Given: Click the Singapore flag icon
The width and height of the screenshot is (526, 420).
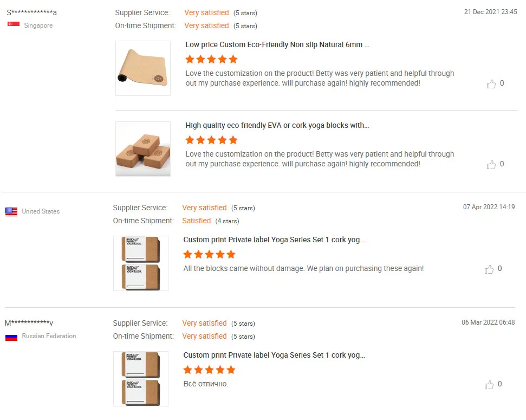Looking at the screenshot, I should pos(14,24).
